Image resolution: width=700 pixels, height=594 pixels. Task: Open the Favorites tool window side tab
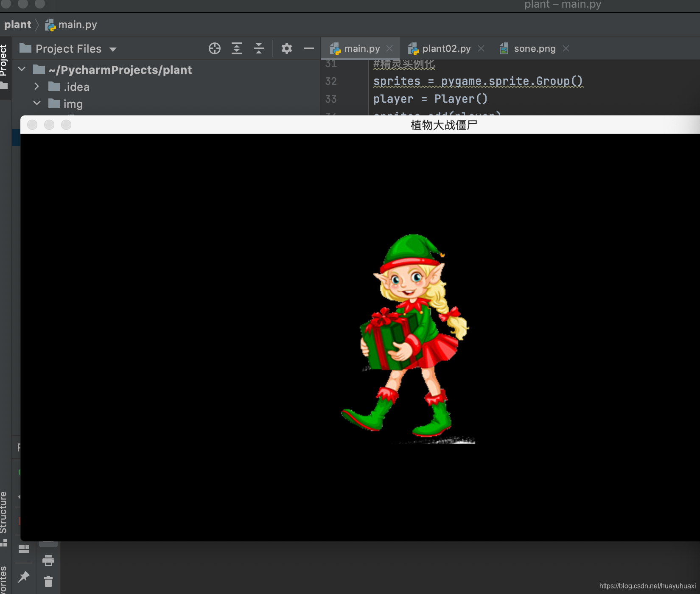click(x=4, y=580)
